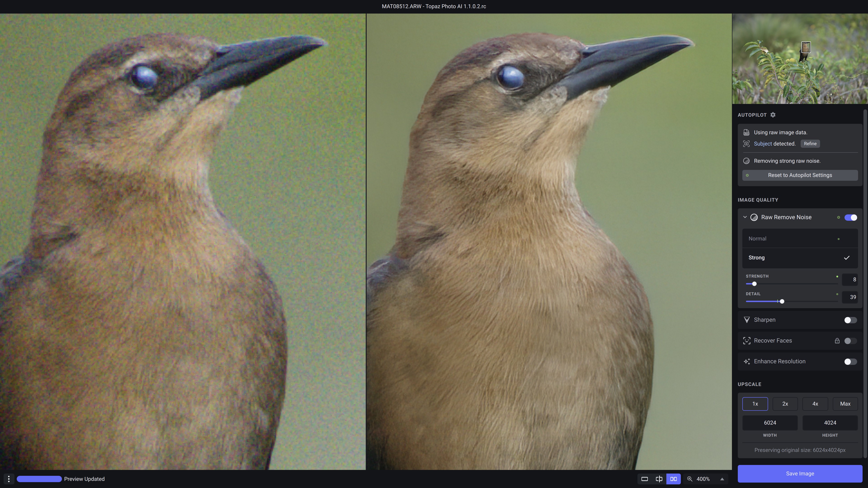This screenshot has width=868, height=488.
Task: Click the Sharpen triangle icon
Action: 747,320
